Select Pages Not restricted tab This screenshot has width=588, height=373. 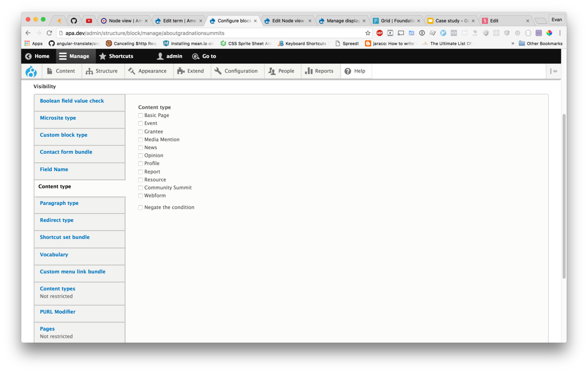pyautogui.click(x=80, y=333)
